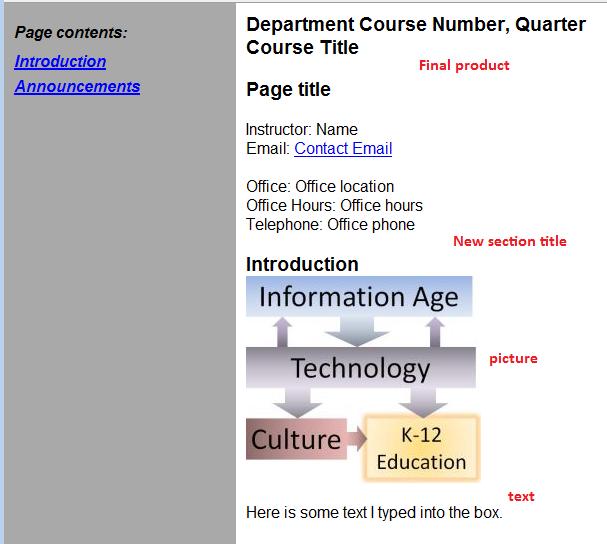607x544 pixels.
Task: Click the Page title heading
Action: 288,89
